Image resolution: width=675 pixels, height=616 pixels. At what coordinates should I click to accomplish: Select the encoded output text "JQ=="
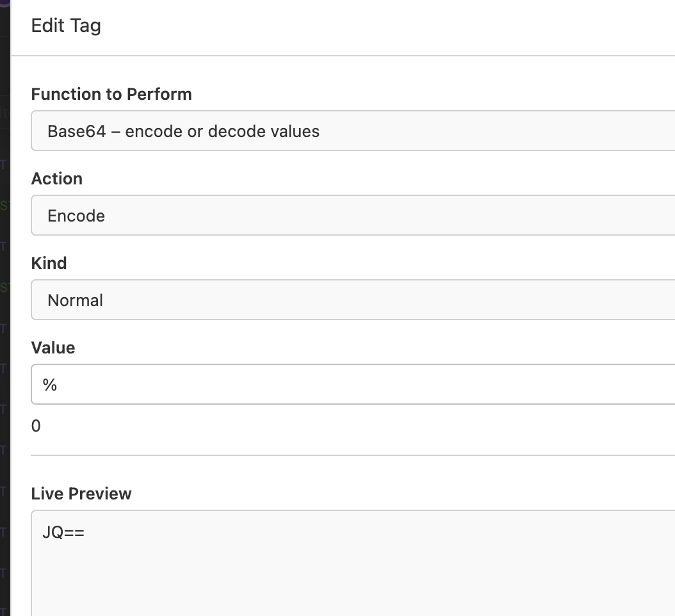(x=62, y=531)
